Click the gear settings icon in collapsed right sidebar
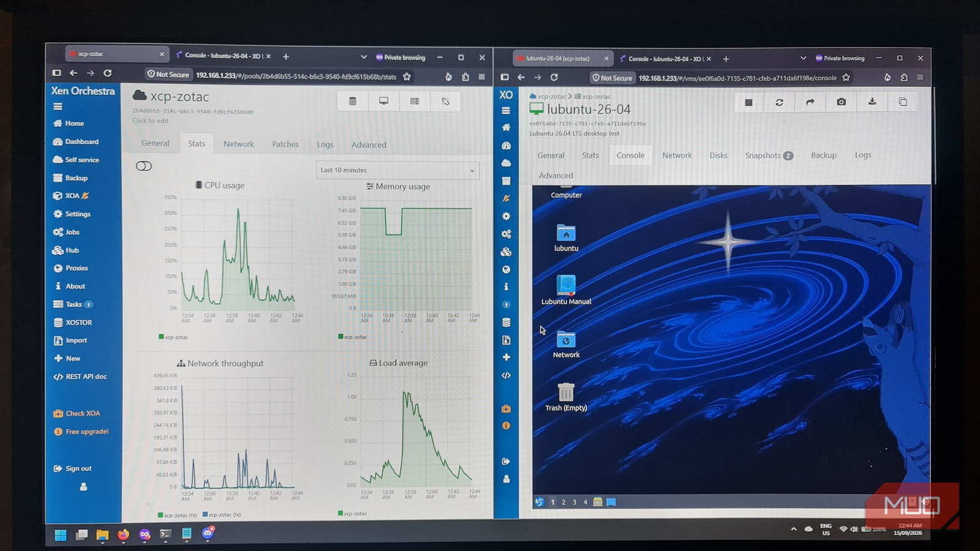Viewport: 980px width, 551px height. pos(506,216)
